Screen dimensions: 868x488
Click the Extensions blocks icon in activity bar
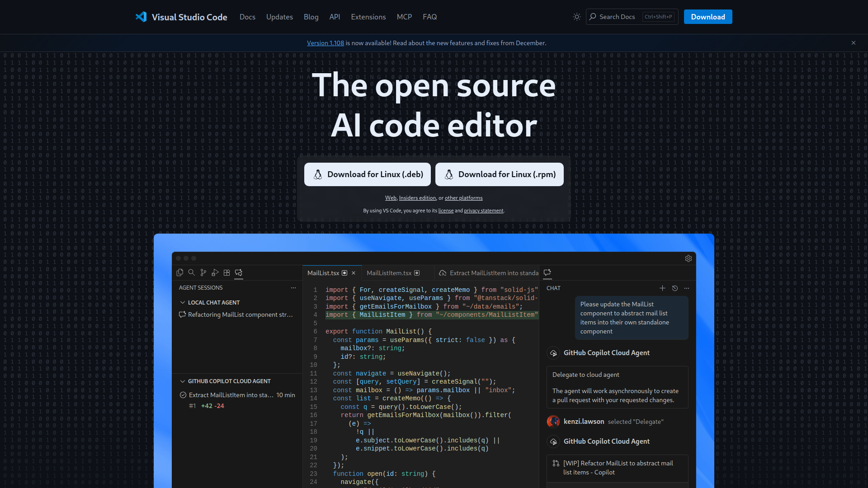tap(227, 272)
